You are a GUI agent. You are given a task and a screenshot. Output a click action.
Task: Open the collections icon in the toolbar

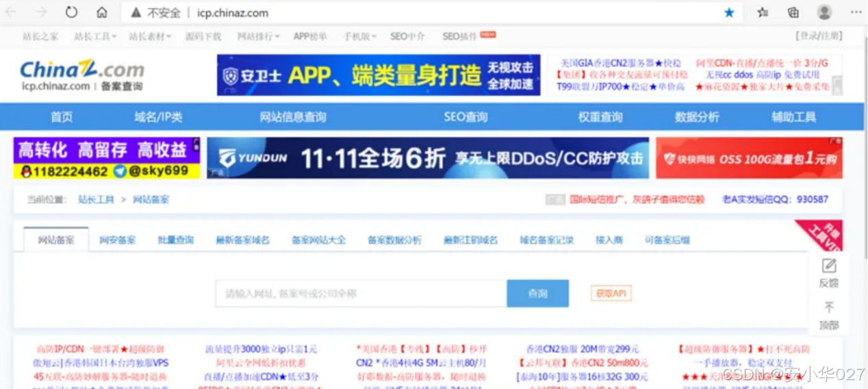tap(793, 12)
